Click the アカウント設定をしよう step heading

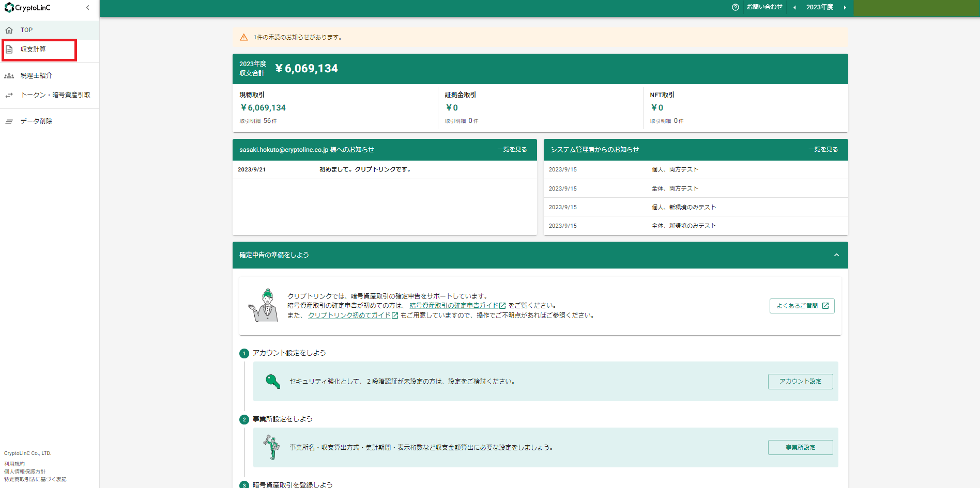(x=289, y=353)
